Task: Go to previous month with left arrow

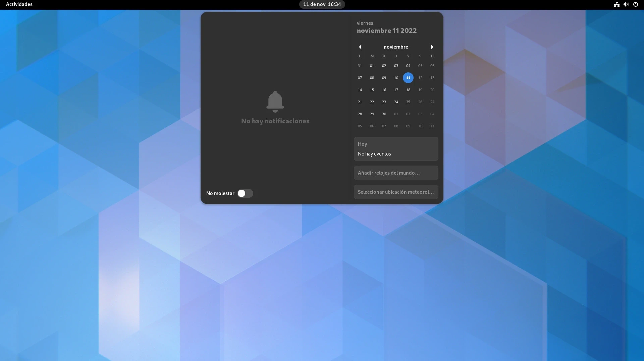Action: (360, 47)
